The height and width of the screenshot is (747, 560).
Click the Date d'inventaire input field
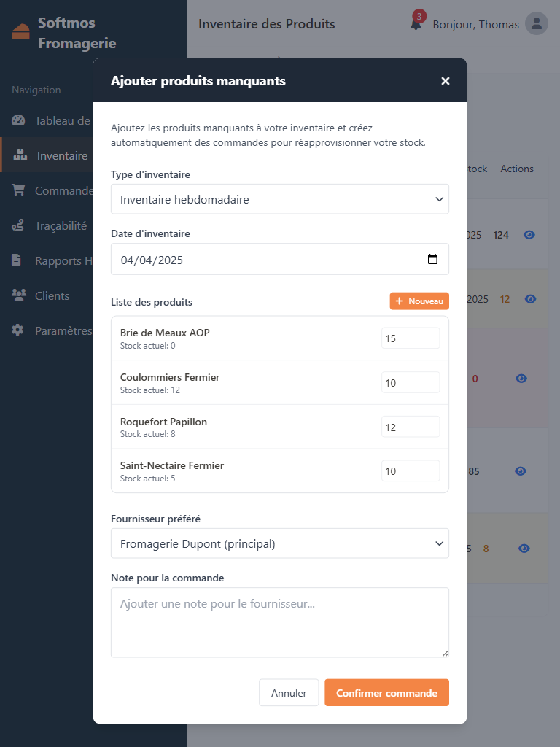(280, 259)
